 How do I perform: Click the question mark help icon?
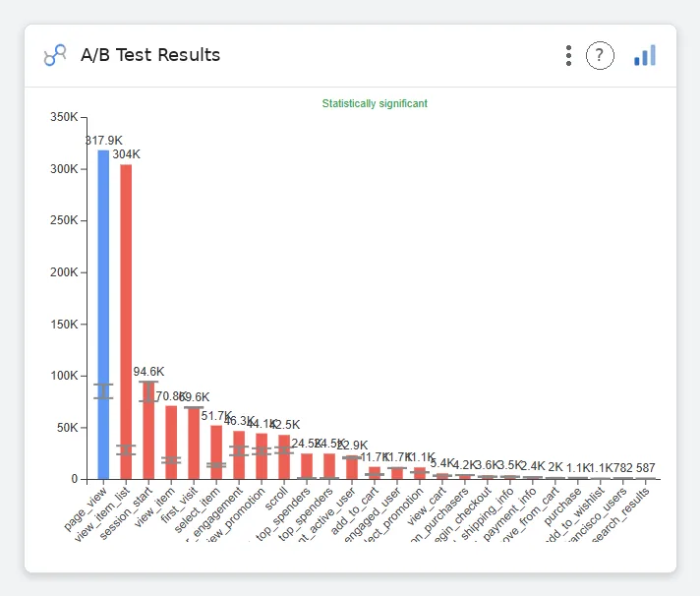click(600, 55)
